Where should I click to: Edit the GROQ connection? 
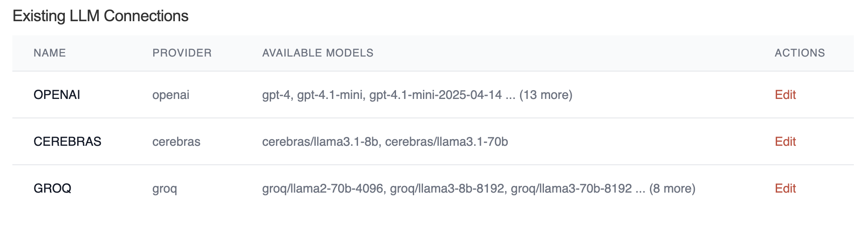coord(785,189)
